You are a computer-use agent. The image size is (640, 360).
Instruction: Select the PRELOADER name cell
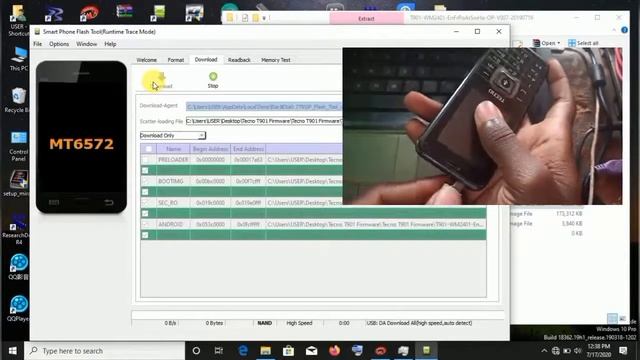pyautogui.click(x=173, y=160)
